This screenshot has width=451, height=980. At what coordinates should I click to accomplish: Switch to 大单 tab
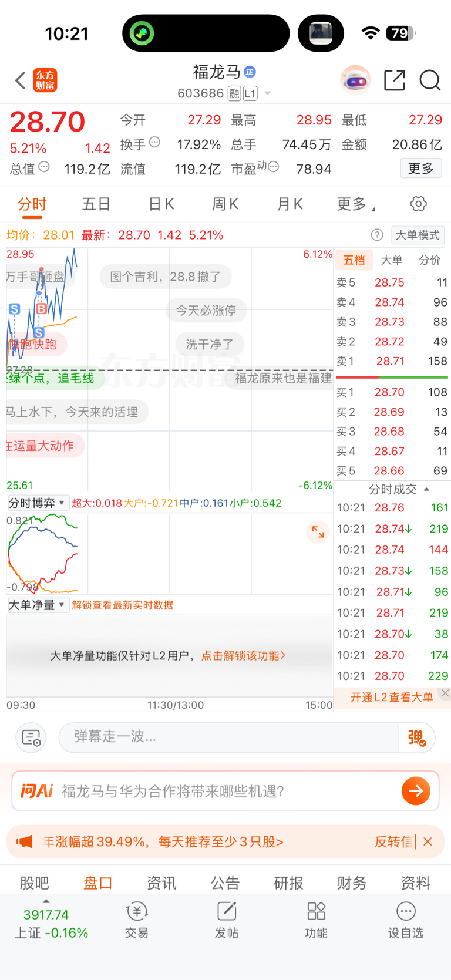[392, 260]
